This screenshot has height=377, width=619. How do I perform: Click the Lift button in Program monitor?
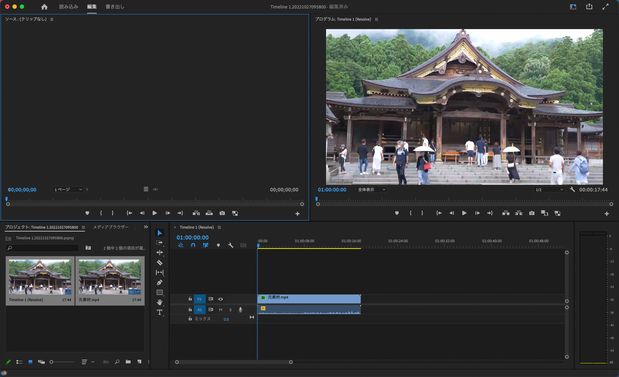click(x=506, y=213)
